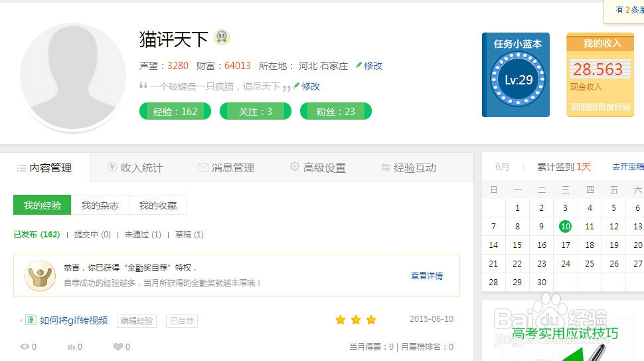Click the bar chart votes icon

click(71, 347)
